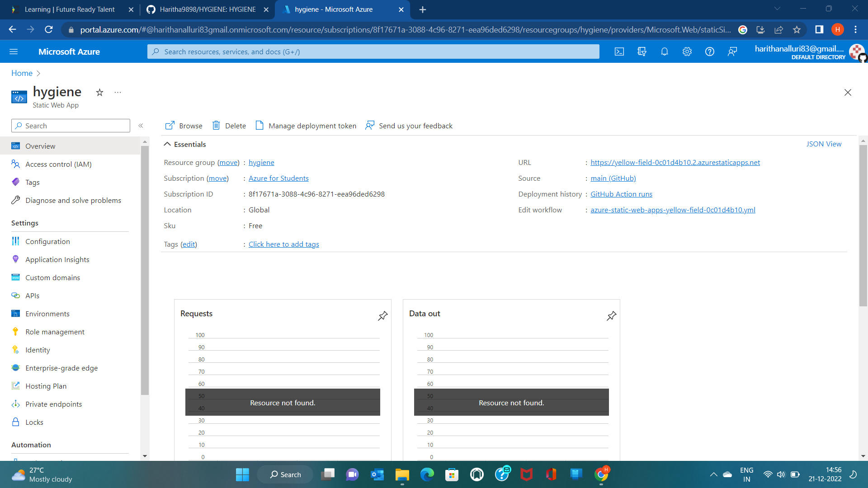Collapse the left sidebar menu
This screenshot has height=488, width=868.
click(141, 126)
